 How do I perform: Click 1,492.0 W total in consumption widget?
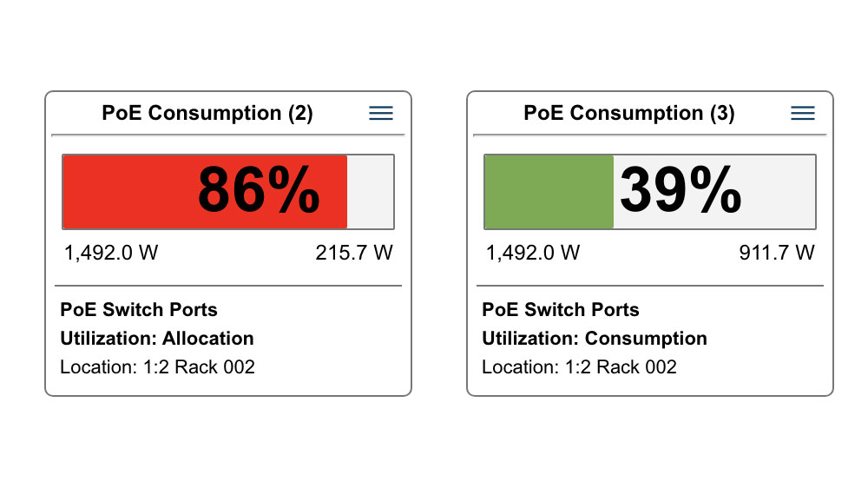(533, 254)
